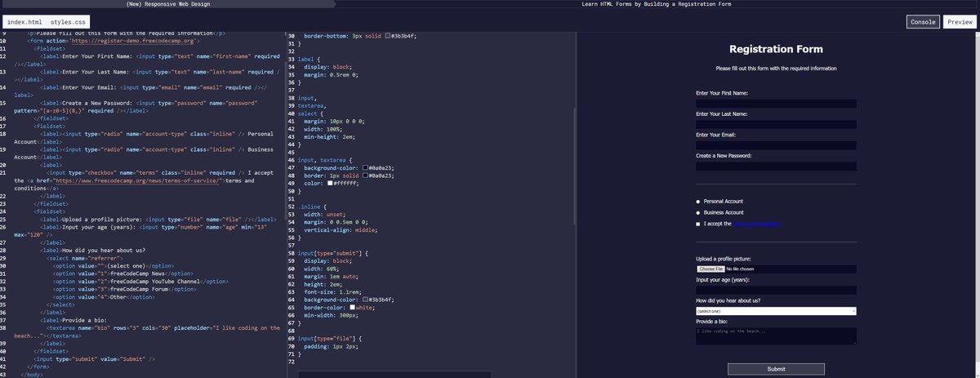The width and height of the screenshot is (980, 378).
Task: Click '<input type="submit" value="Submit" />' code line
Action: click(94, 359)
